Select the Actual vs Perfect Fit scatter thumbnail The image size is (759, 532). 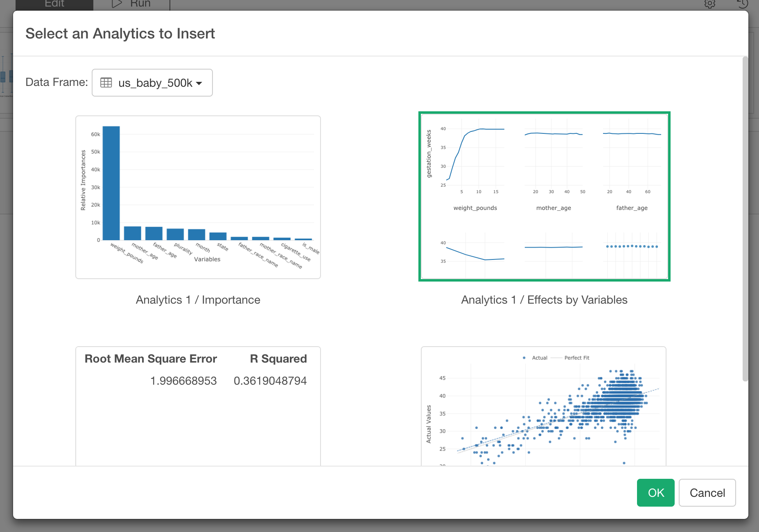[x=544, y=406]
